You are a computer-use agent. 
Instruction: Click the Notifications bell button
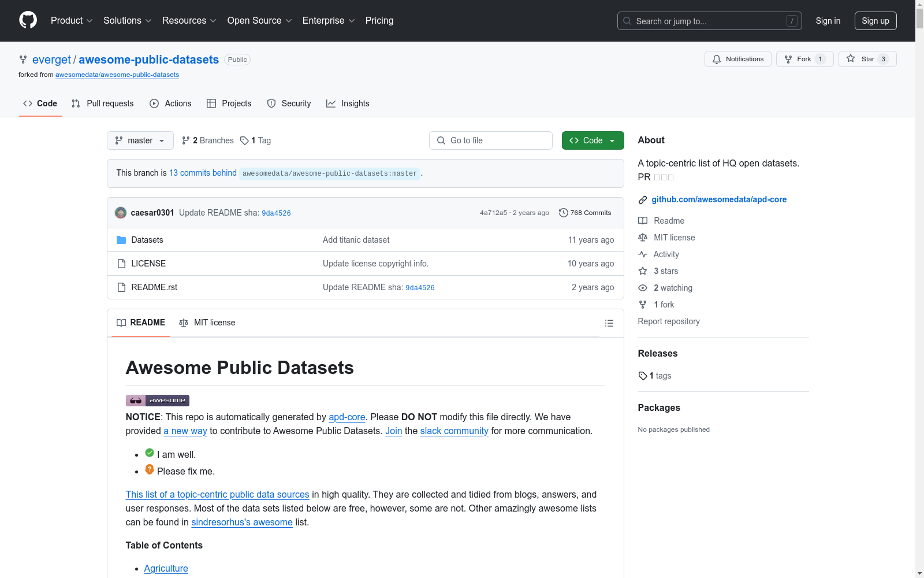[x=737, y=59]
